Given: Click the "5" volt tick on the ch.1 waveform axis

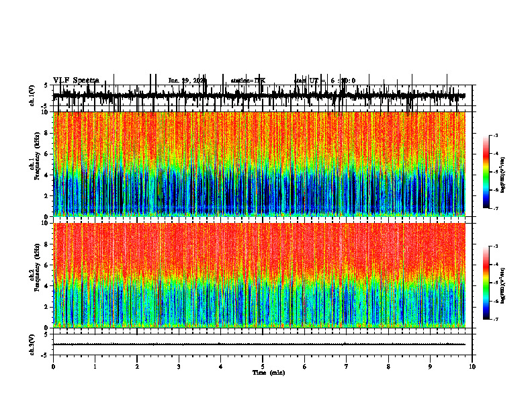Looking at the screenshot, I should pos(46,85).
